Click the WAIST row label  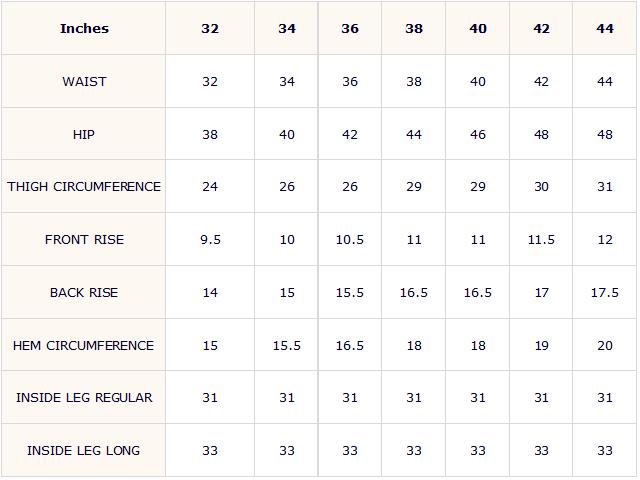[x=84, y=82]
